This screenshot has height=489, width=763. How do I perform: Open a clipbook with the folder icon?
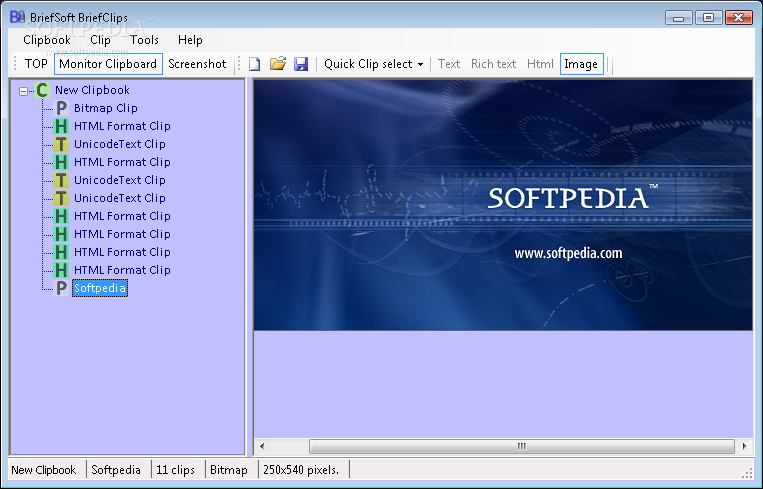point(278,64)
